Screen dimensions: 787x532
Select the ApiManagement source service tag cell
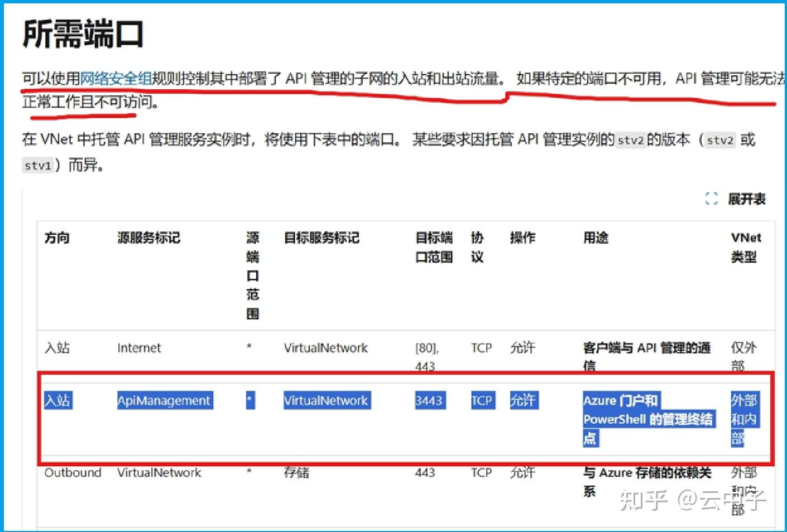tap(164, 400)
